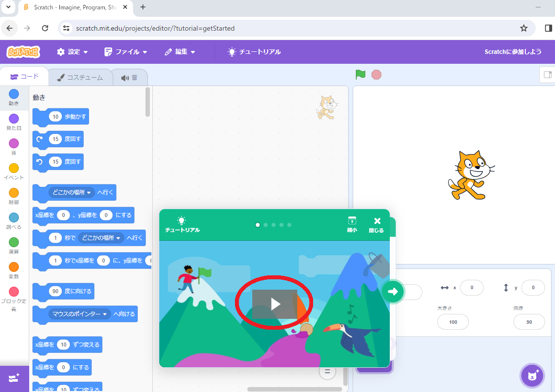Play the tutorial video
The width and height of the screenshot is (555, 392).
(275, 304)
